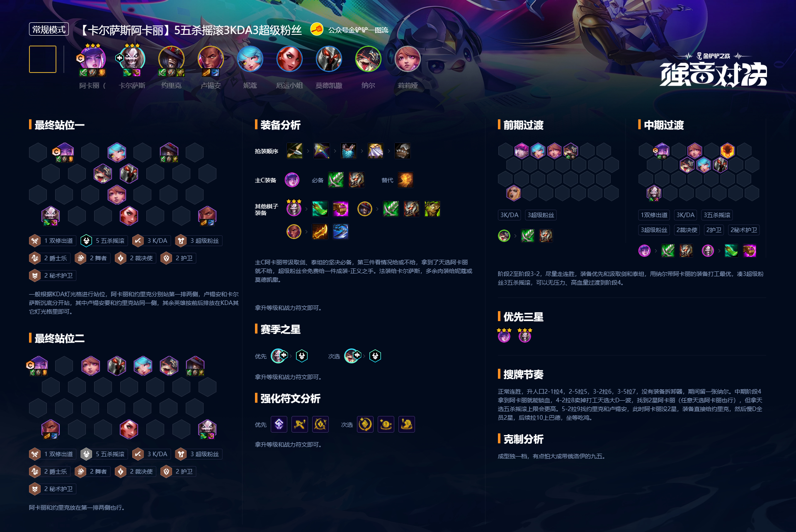Open the 常规模式 mode label
This screenshot has width=796, height=532.
coord(49,29)
